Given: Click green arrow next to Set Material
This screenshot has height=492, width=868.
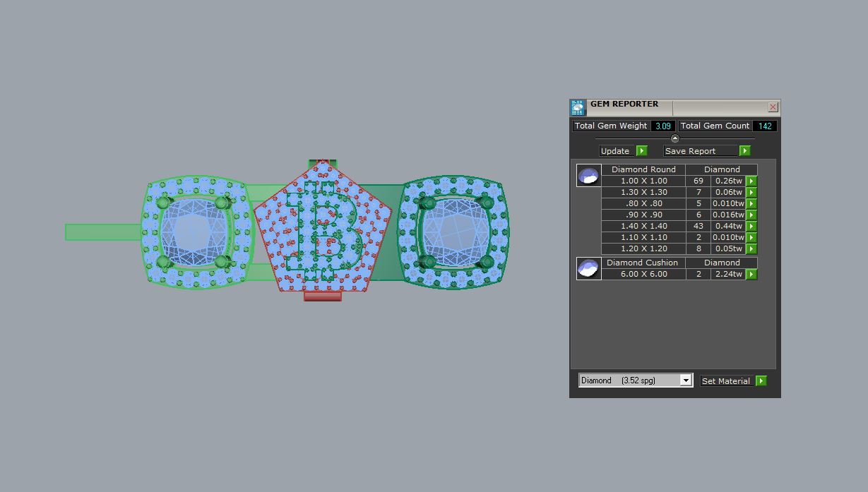Looking at the screenshot, I should click(761, 381).
